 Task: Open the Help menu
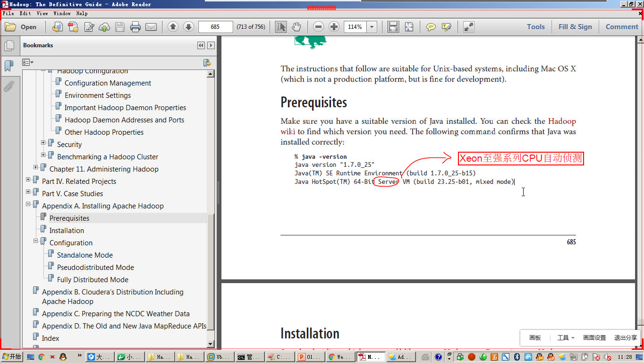pyautogui.click(x=82, y=14)
